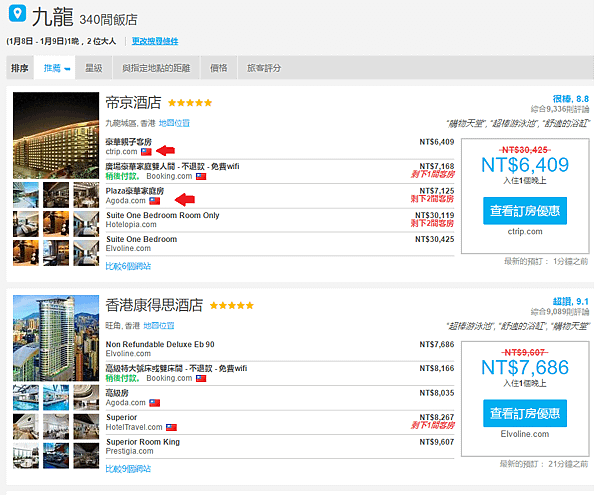Click the 很棒, 8.8 rating score
Viewport: 600px width, 495px height.
pyautogui.click(x=571, y=99)
